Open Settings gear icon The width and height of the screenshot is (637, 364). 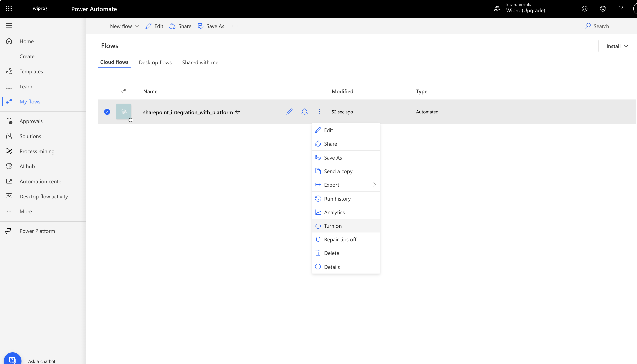[x=603, y=9]
